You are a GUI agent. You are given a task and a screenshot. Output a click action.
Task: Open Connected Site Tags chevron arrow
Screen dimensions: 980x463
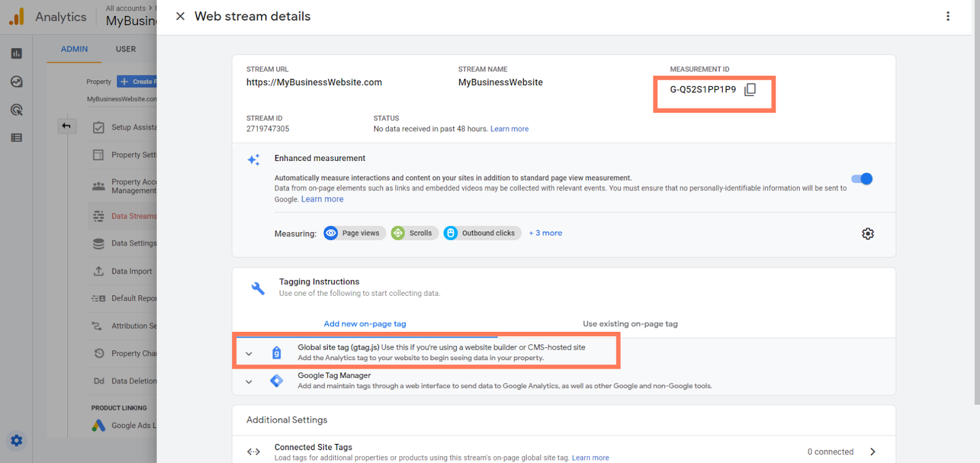872,452
